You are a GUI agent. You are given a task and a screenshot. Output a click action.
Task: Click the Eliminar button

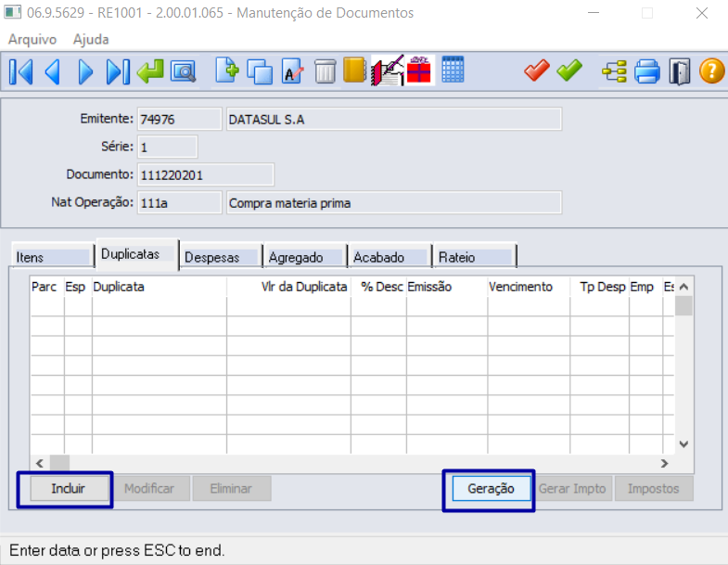pyautogui.click(x=231, y=488)
